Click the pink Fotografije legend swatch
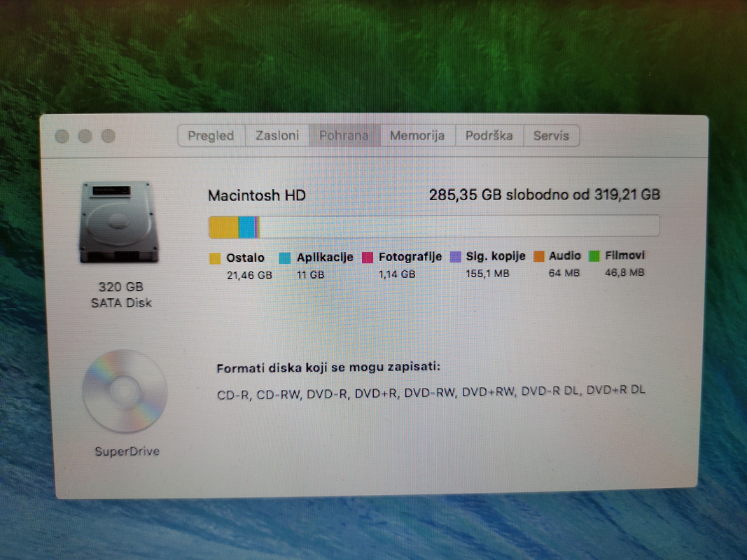The height and width of the screenshot is (560, 747). (x=368, y=258)
